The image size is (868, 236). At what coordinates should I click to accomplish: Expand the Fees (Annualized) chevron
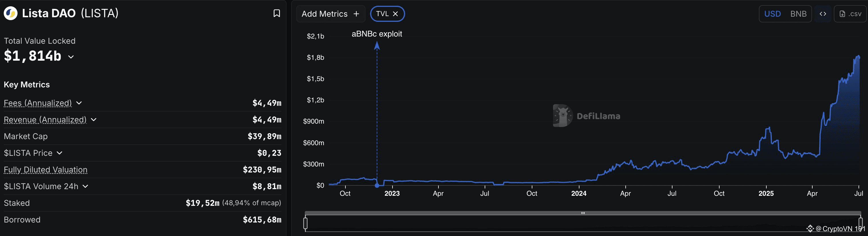79,103
